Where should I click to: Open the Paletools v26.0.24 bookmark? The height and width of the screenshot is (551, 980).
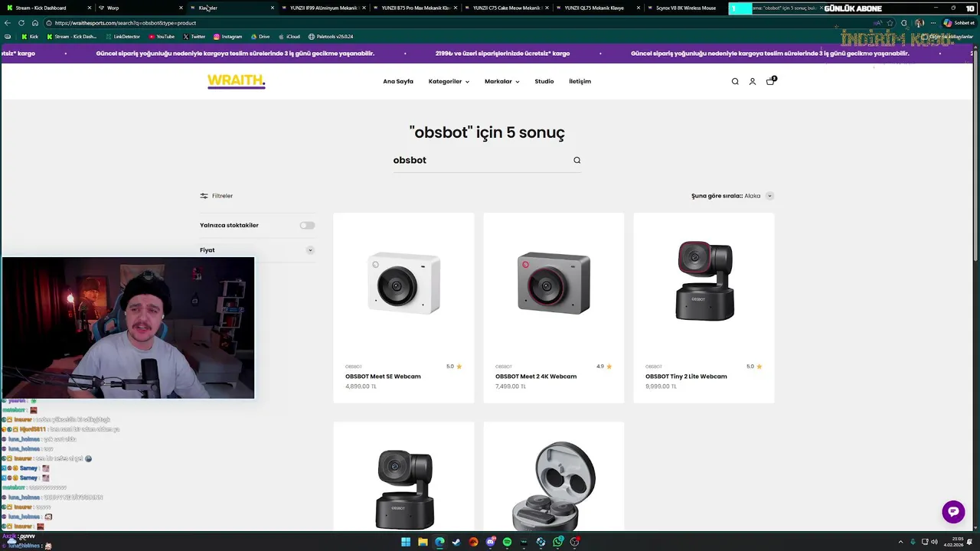331,37
